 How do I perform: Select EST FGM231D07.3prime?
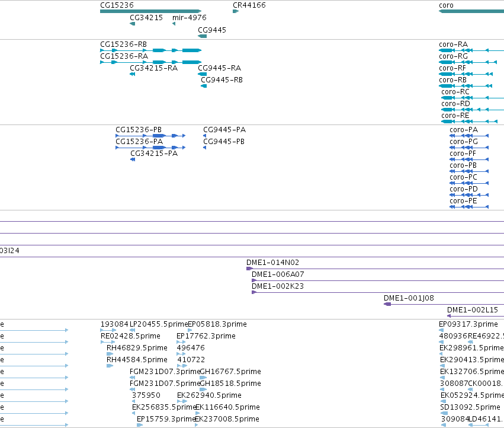coord(133,378)
